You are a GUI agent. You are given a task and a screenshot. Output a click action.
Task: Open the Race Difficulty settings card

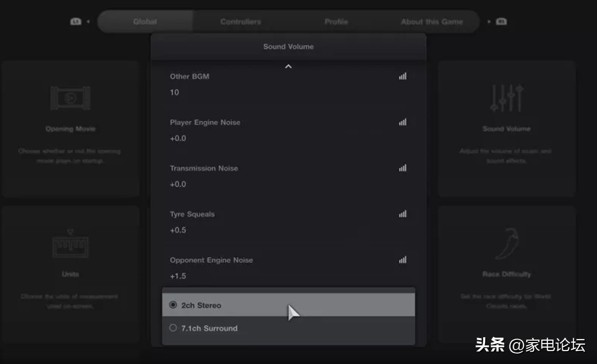[506, 274]
